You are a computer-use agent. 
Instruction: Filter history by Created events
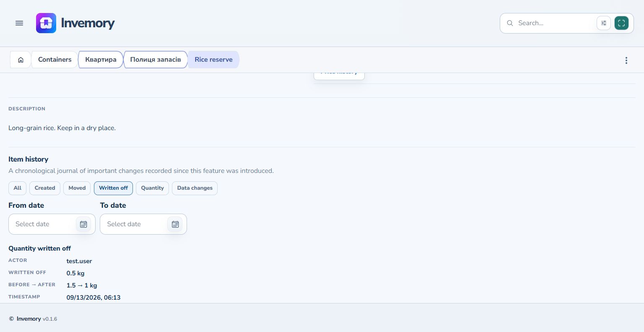coord(45,188)
